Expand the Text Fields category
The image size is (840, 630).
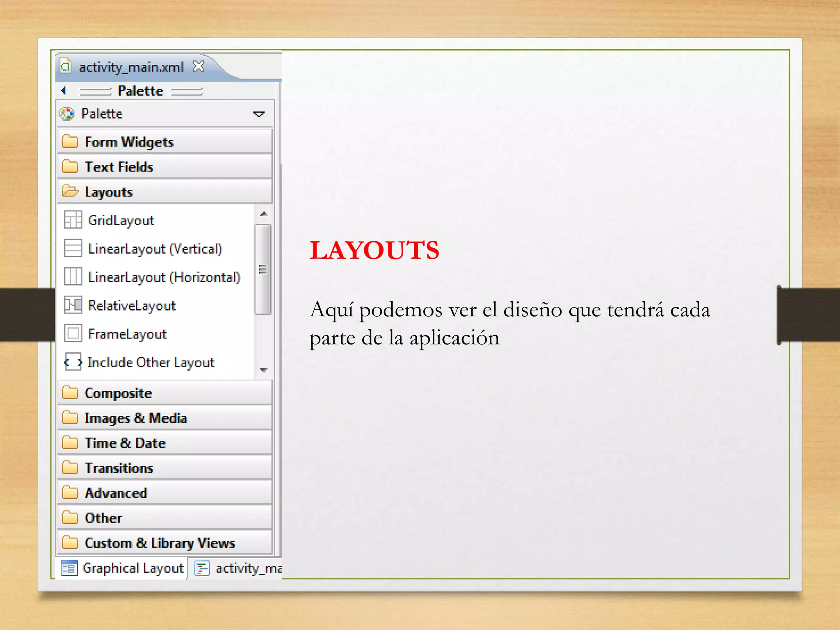[x=164, y=167]
